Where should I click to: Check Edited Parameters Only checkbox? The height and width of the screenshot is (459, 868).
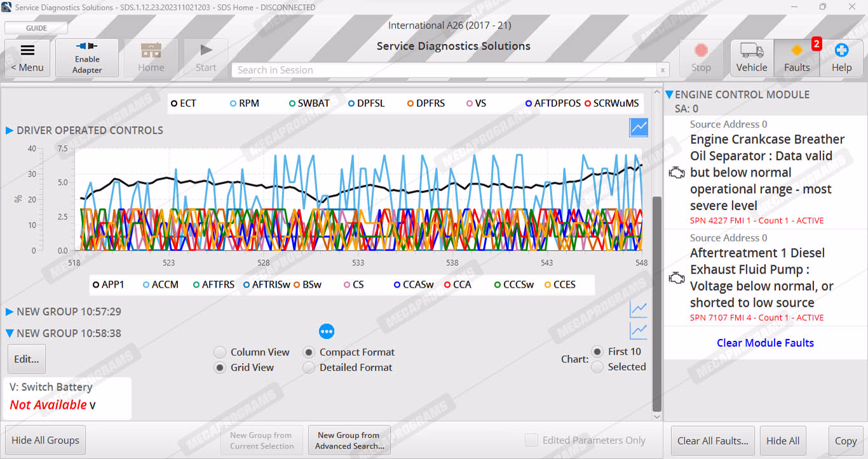pyautogui.click(x=531, y=440)
